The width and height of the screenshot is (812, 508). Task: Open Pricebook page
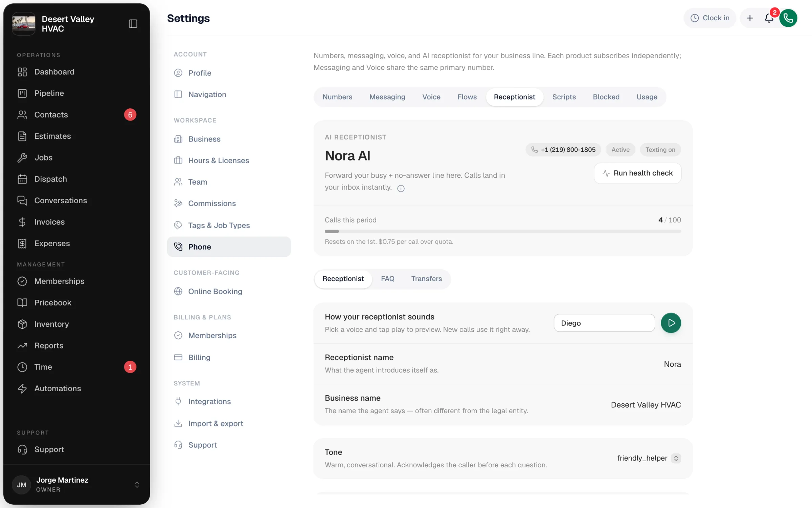click(76, 302)
